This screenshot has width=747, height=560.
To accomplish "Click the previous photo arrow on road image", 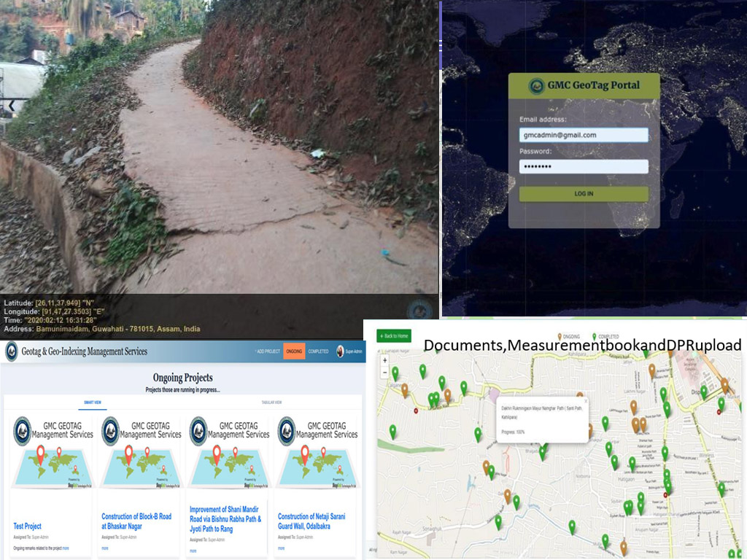I will coord(11,106).
